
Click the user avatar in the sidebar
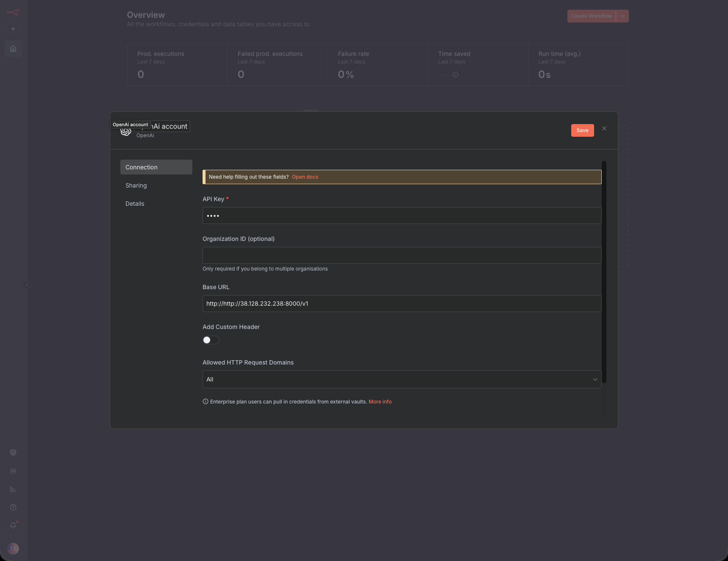click(x=13, y=549)
